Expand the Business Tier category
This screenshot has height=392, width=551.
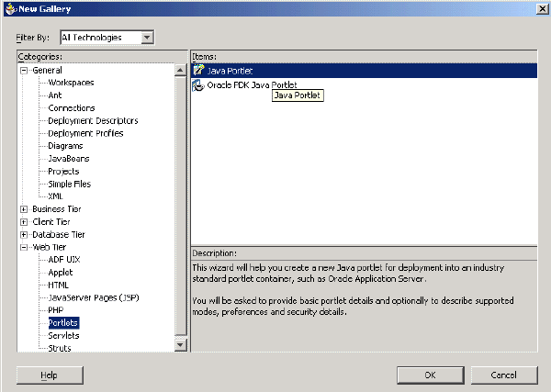(x=24, y=209)
